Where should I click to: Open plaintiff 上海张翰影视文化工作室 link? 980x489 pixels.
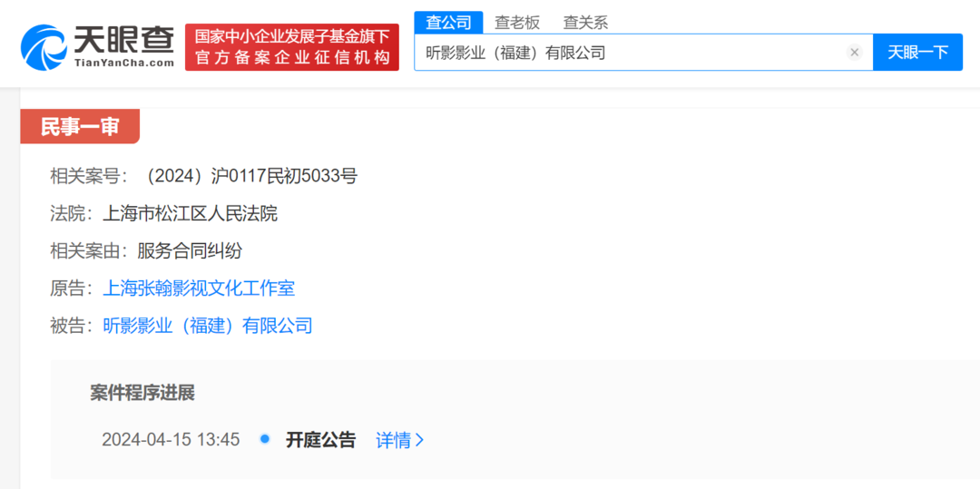(199, 288)
